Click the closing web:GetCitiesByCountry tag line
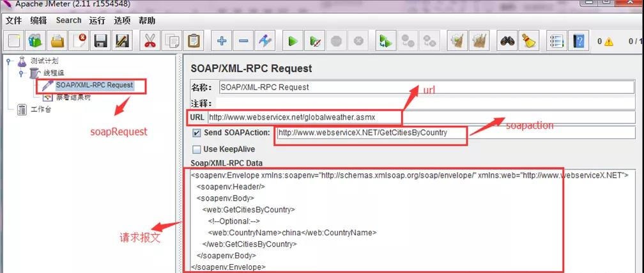Viewport: 644px width, 273px height. tap(250, 244)
